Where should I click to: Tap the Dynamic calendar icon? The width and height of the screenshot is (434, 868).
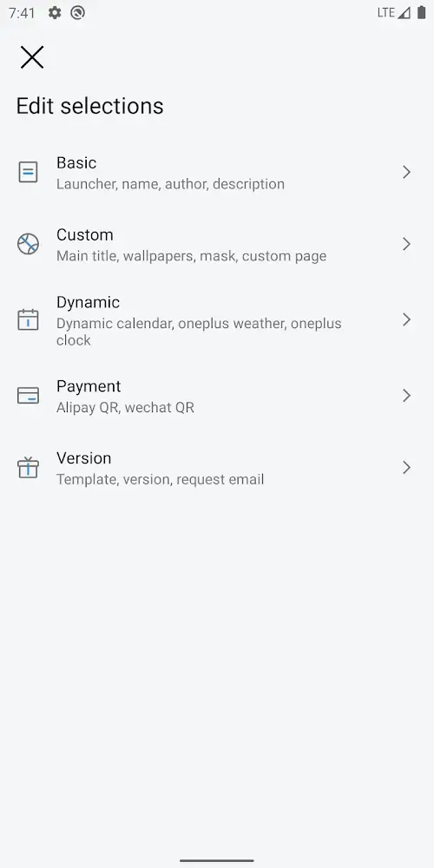coord(29,319)
